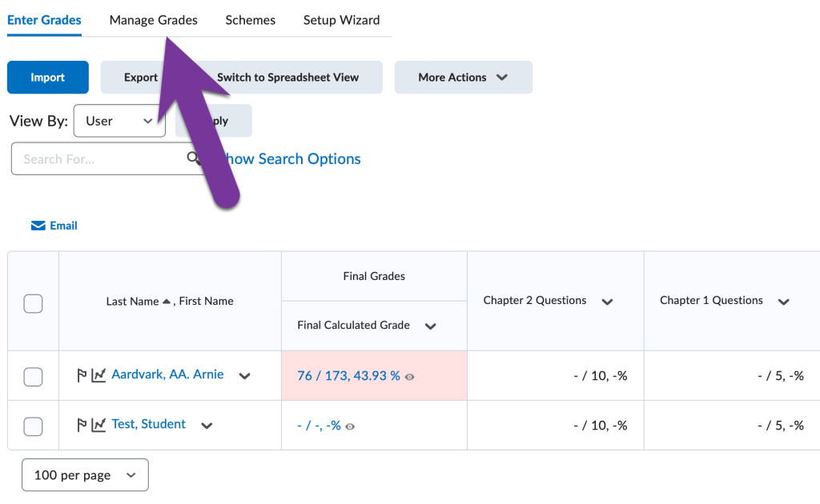The height and width of the screenshot is (504, 820).
Task: Open the Final Calculated Grade column dropdown
Action: (430, 326)
